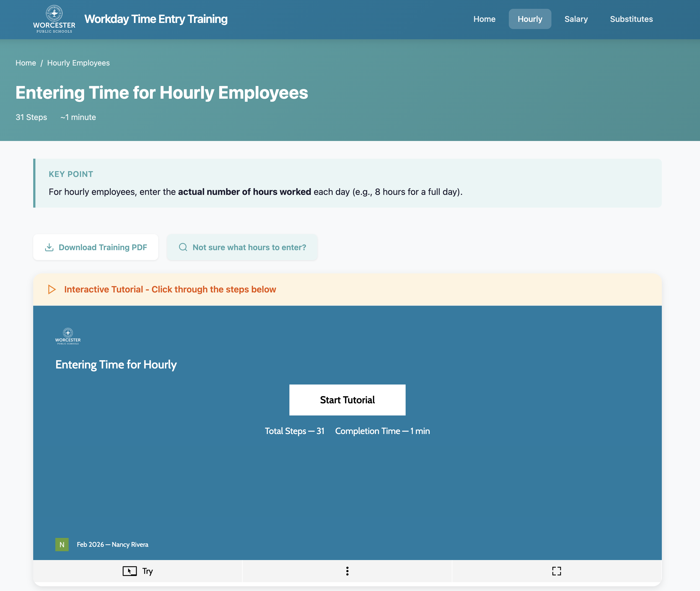Select the Hourly nav tab

530,19
